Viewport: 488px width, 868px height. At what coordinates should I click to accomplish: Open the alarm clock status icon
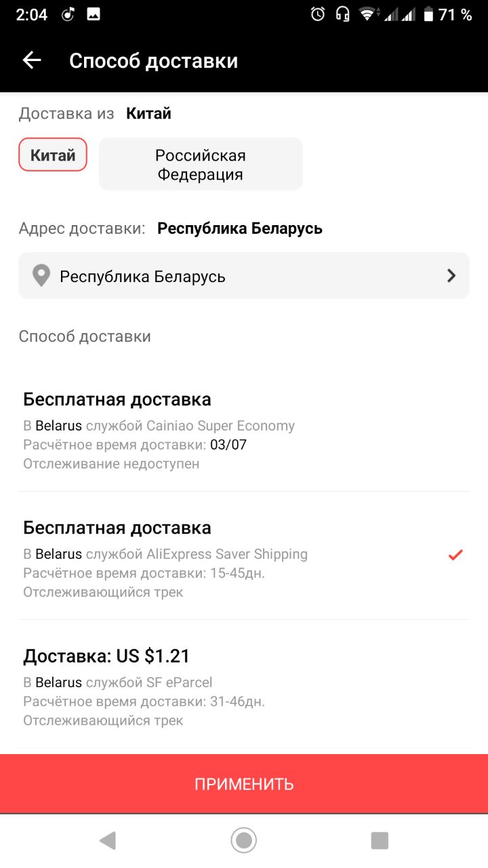pyautogui.click(x=318, y=14)
